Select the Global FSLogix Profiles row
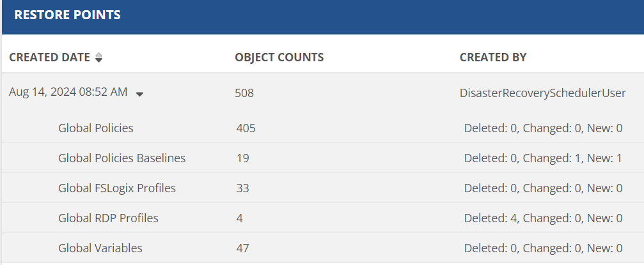This screenshot has height=265, width=644. [x=116, y=188]
